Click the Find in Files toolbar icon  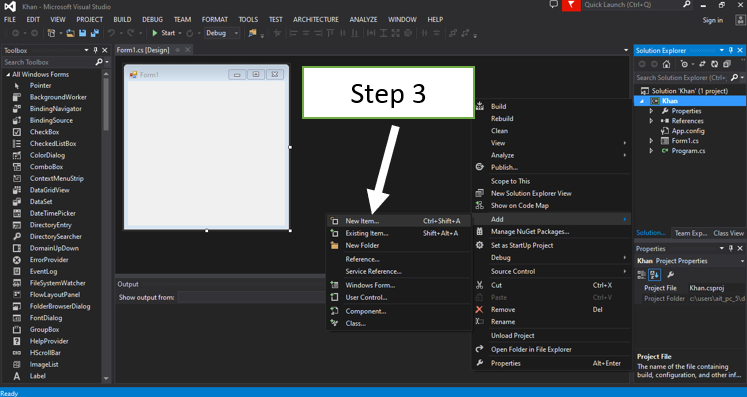pos(252,33)
